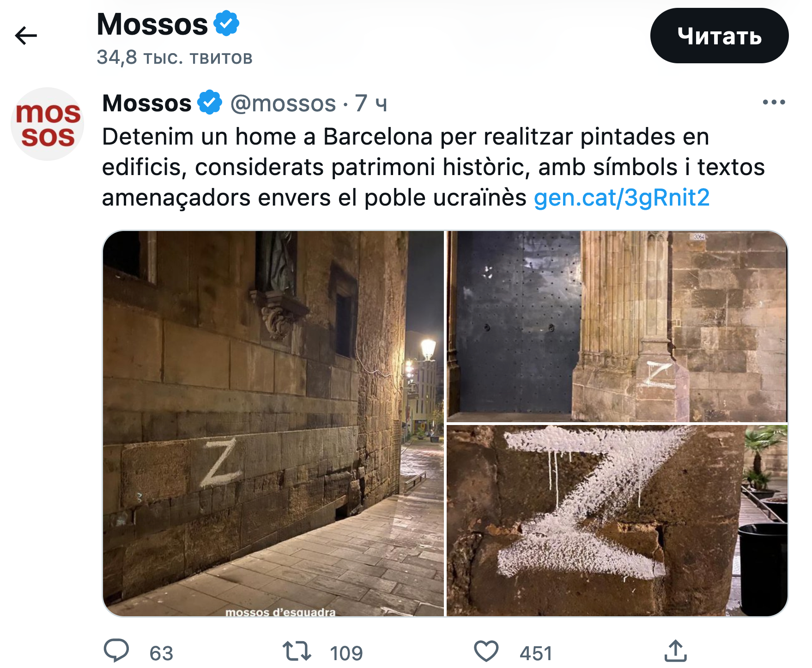Go back using the left arrow icon

point(26,36)
